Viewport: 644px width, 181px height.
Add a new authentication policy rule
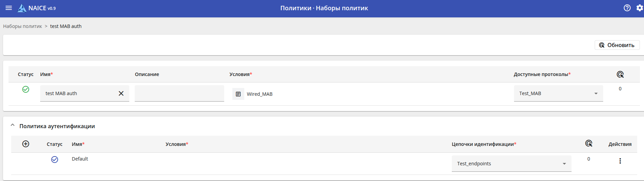coord(26,144)
